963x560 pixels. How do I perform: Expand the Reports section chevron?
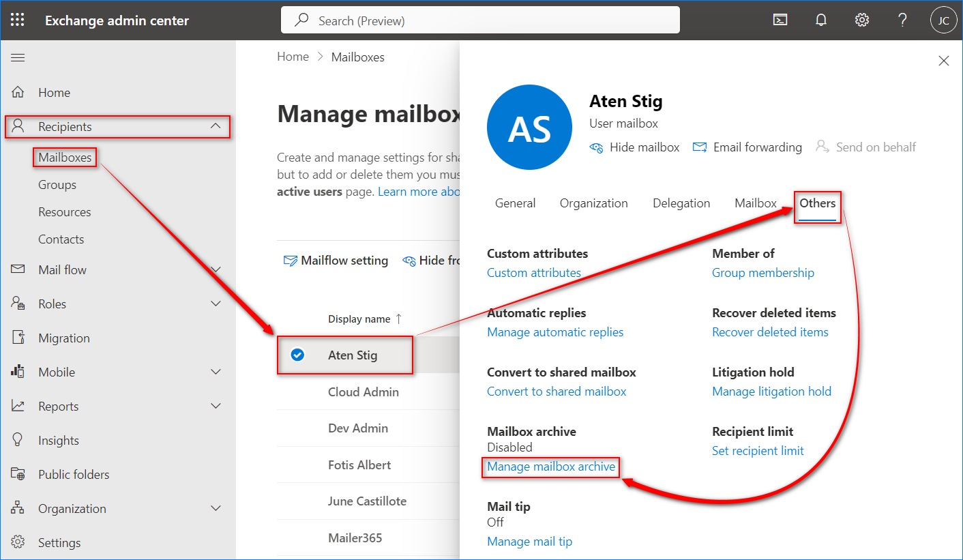[216, 406]
